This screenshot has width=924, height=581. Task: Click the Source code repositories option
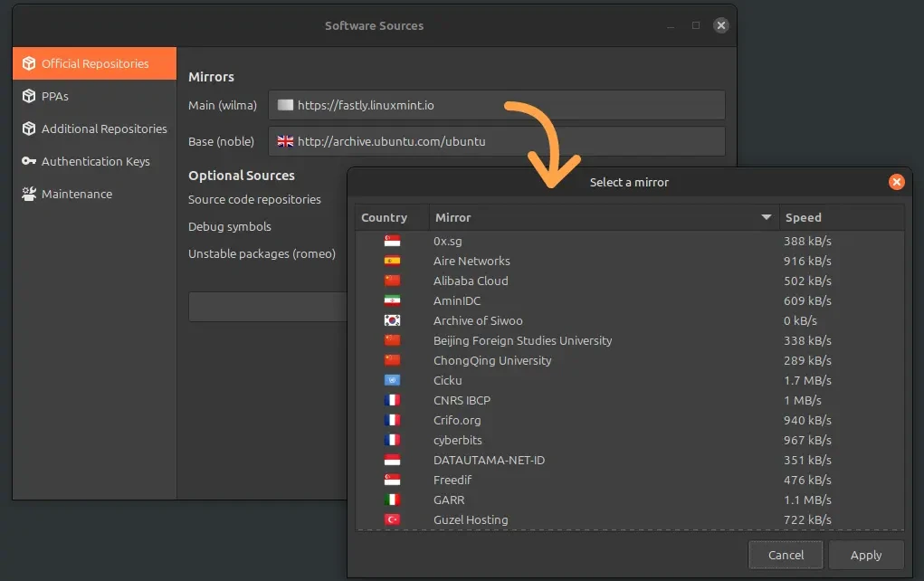[x=254, y=200]
